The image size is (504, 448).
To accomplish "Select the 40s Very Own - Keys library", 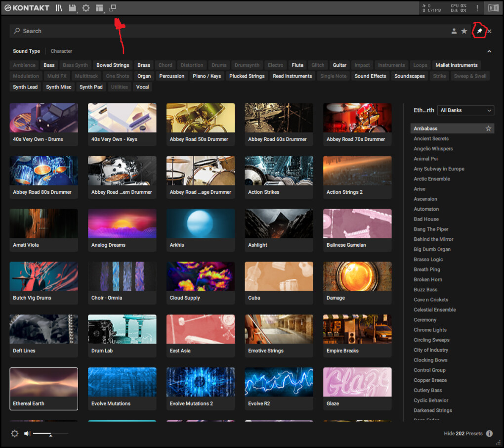I will (x=122, y=125).
